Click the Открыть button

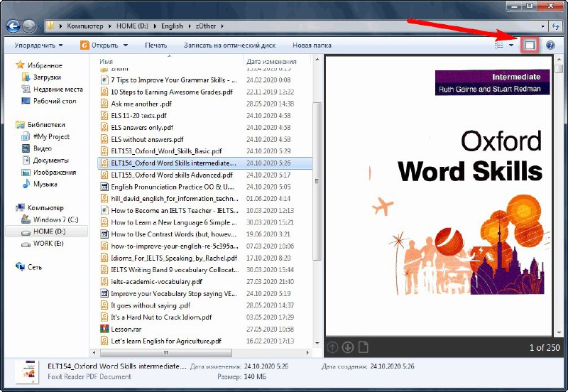coord(99,45)
